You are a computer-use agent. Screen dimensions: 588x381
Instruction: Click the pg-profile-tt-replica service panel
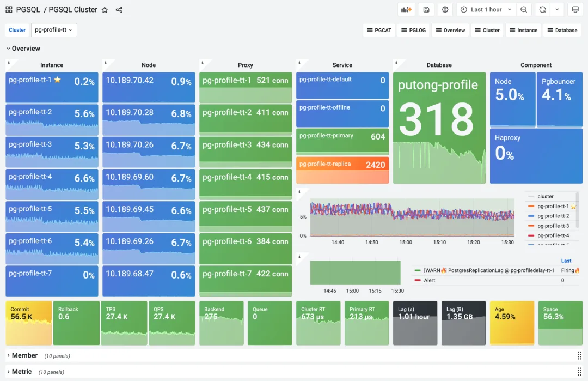(342, 170)
